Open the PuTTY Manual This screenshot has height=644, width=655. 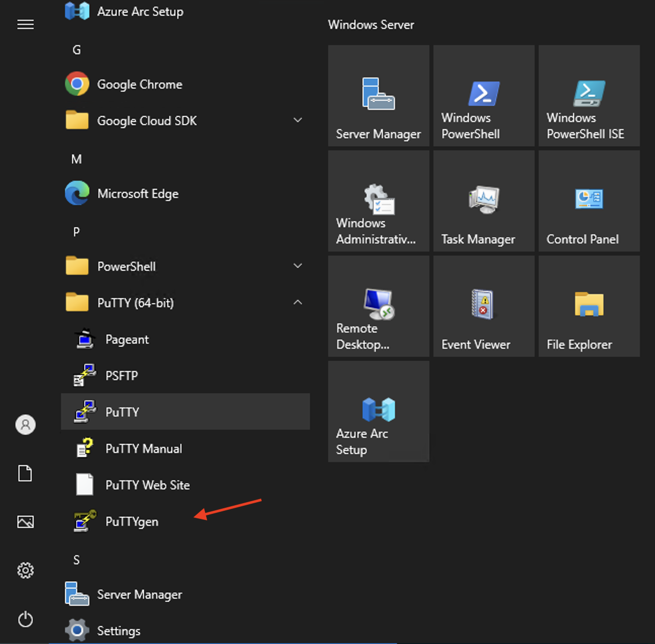[x=185, y=449]
